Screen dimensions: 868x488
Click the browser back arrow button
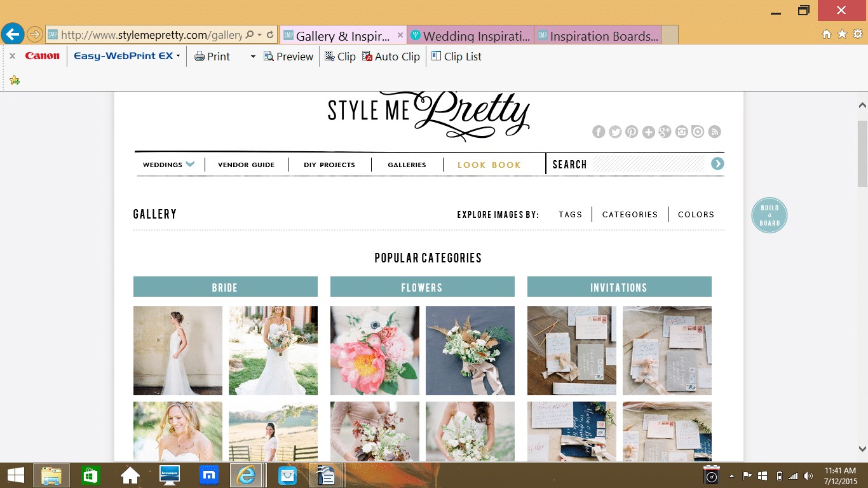coord(13,34)
